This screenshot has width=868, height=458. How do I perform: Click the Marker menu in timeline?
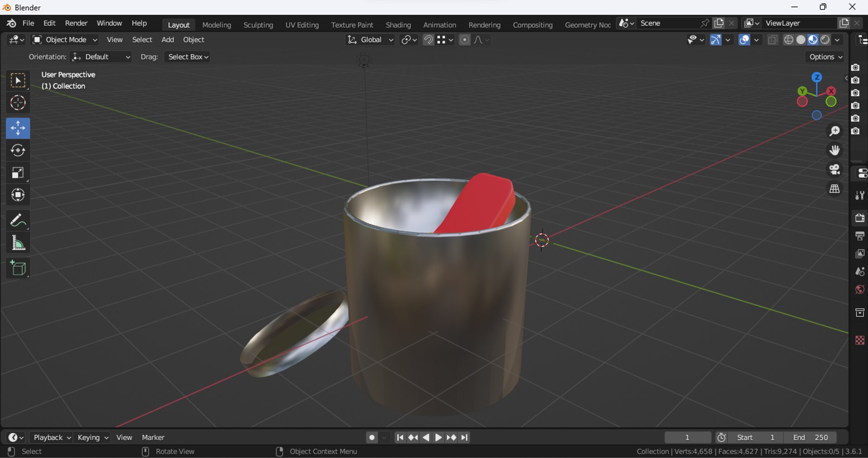pyautogui.click(x=153, y=437)
